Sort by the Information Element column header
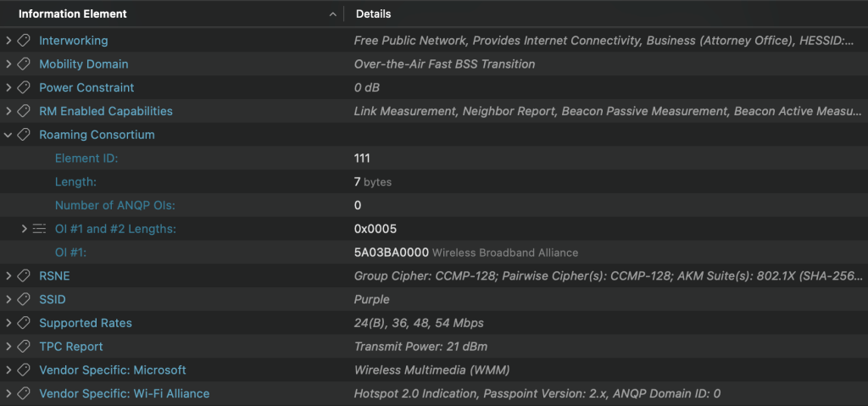This screenshot has width=868, height=406. (x=73, y=14)
